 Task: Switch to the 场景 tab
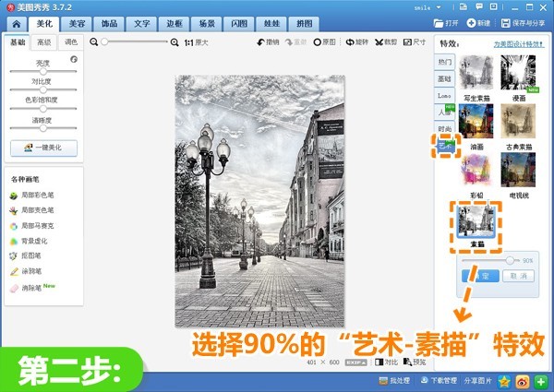207,24
